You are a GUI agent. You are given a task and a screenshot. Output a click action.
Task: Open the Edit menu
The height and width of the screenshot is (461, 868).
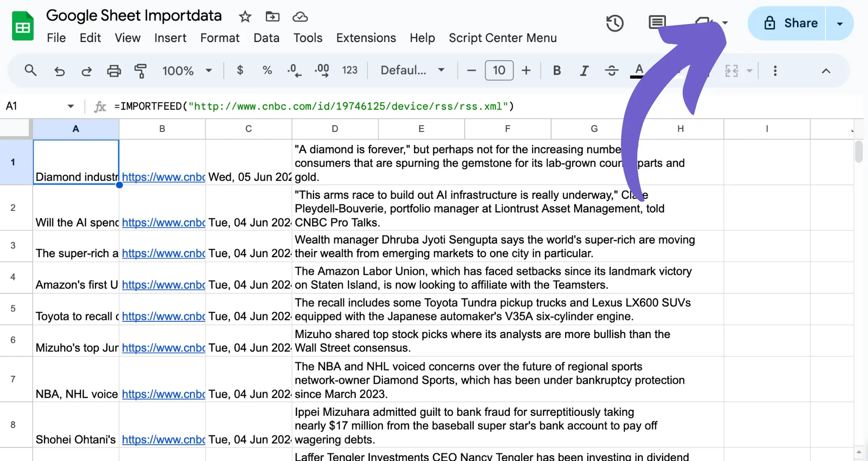90,38
